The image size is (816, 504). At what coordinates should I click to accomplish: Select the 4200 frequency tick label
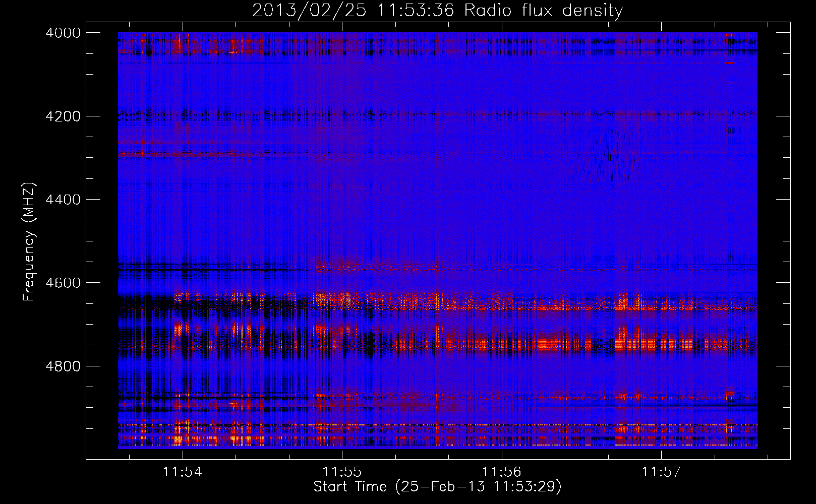pos(63,116)
